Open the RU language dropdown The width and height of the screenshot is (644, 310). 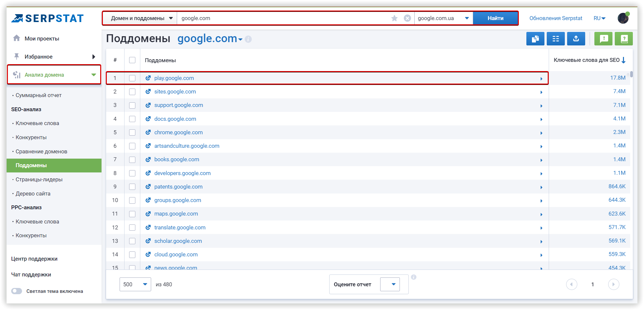point(600,18)
